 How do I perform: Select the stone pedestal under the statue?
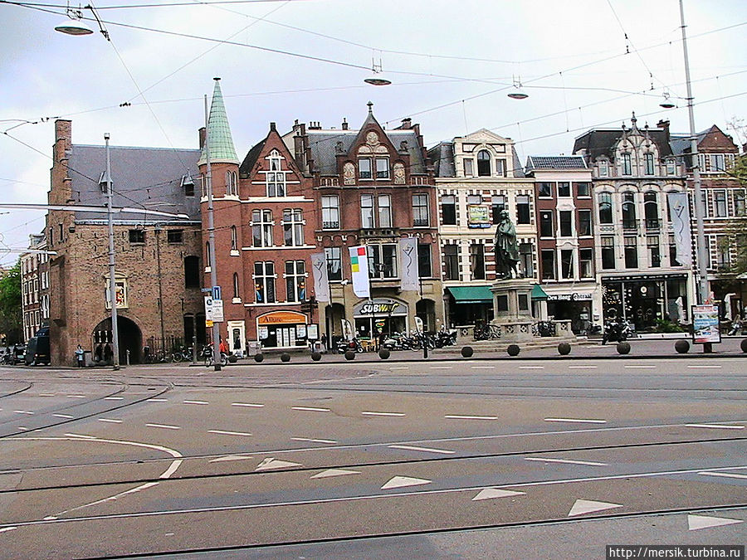(x=514, y=304)
